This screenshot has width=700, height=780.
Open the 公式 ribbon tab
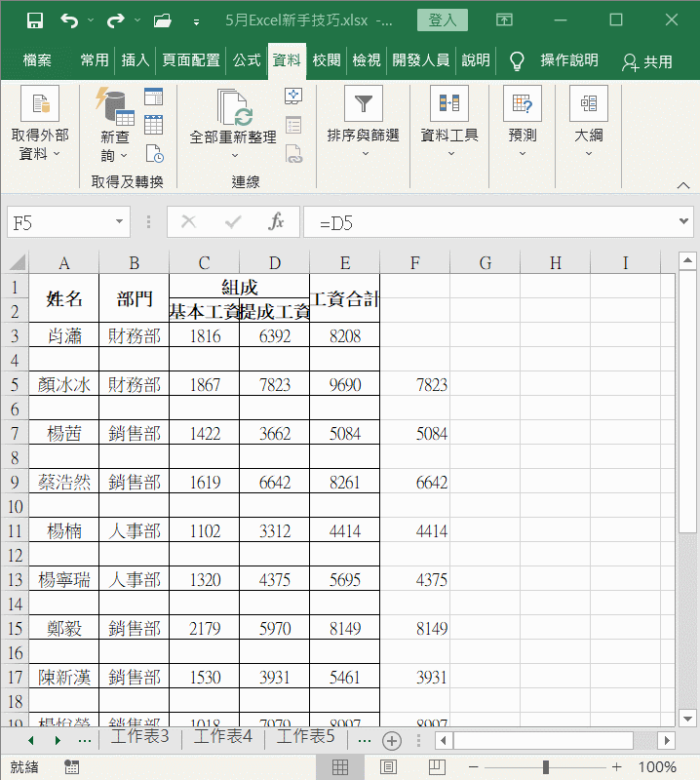coord(247,60)
